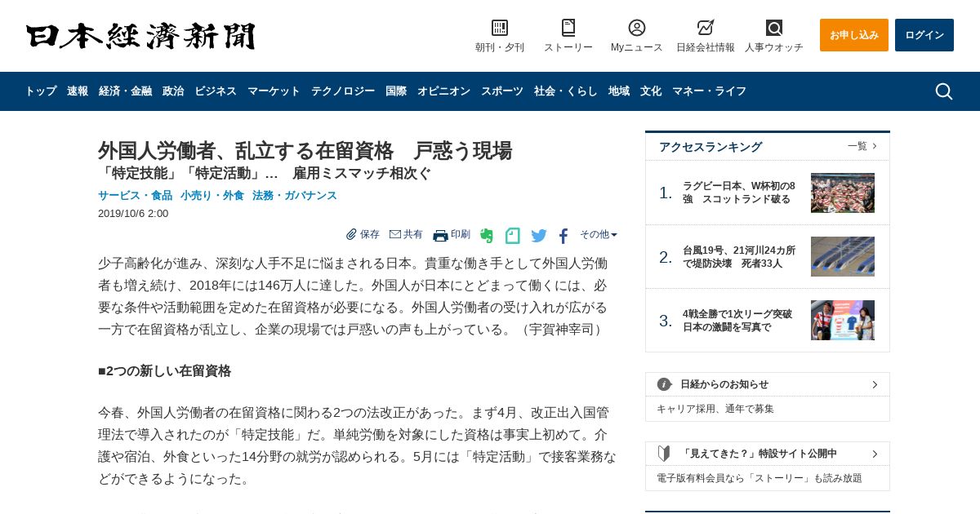Click the rugby team photo thumbnail
Screen dimensions: 980x514
tap(843, 193)
